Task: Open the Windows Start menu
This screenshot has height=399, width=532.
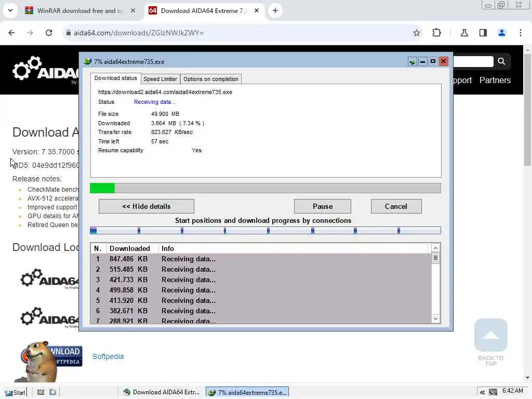Action: point(15,393)
